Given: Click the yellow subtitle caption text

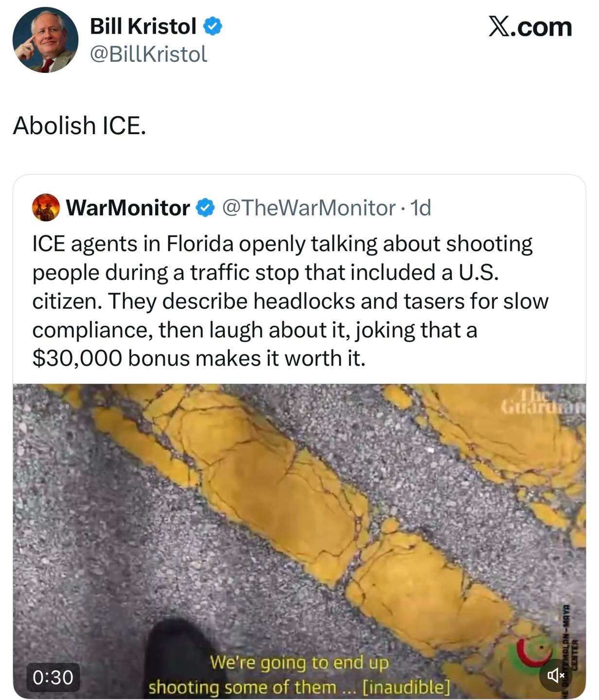Looking at the screenshot, I should (x=299, y=675).
